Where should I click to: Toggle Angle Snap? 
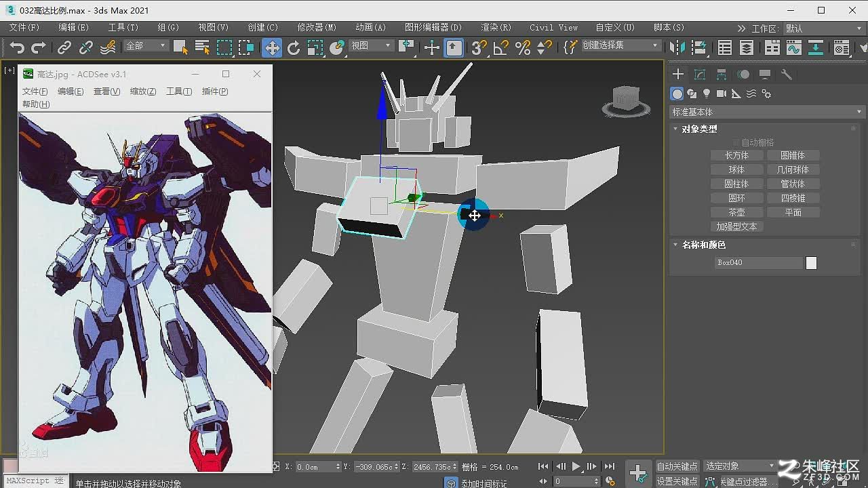tap(500, 47)
